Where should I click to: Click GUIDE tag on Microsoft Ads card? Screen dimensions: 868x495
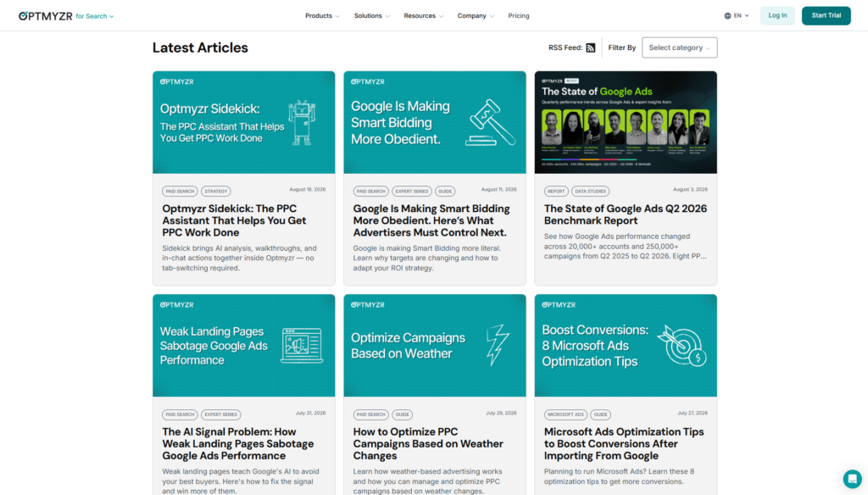(601, 414)
